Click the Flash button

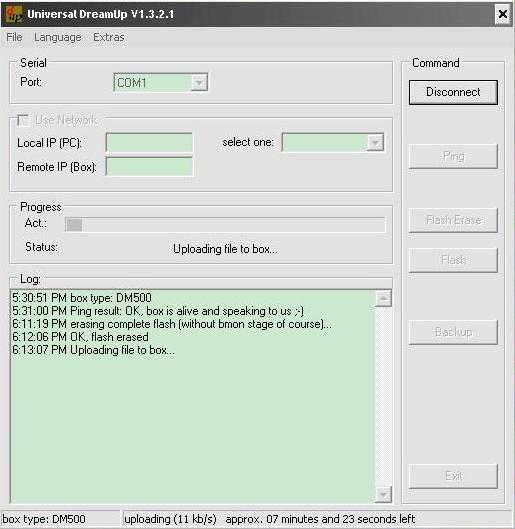coord(453,260)
